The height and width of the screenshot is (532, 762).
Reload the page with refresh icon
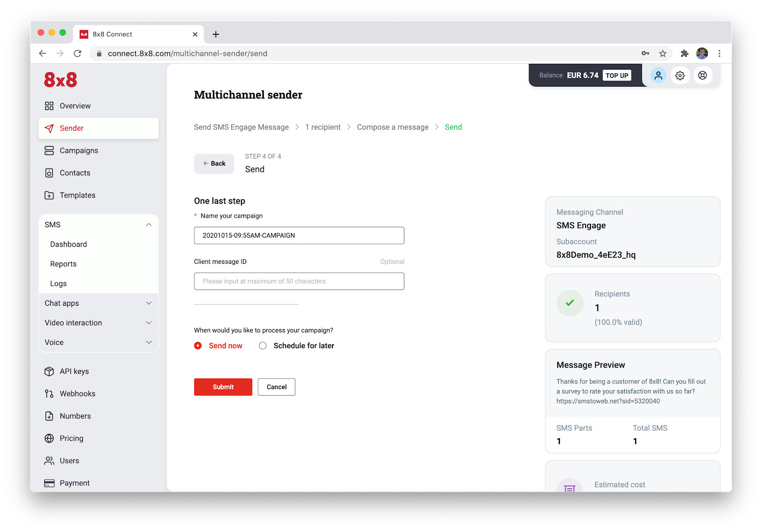(78, 53)
